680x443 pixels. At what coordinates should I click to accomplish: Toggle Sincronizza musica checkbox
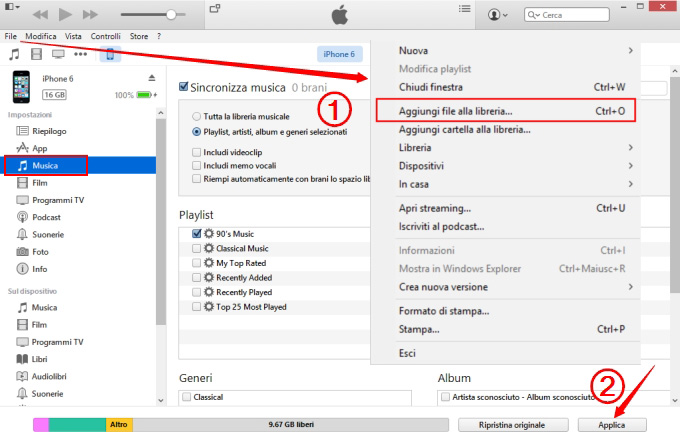183,87
